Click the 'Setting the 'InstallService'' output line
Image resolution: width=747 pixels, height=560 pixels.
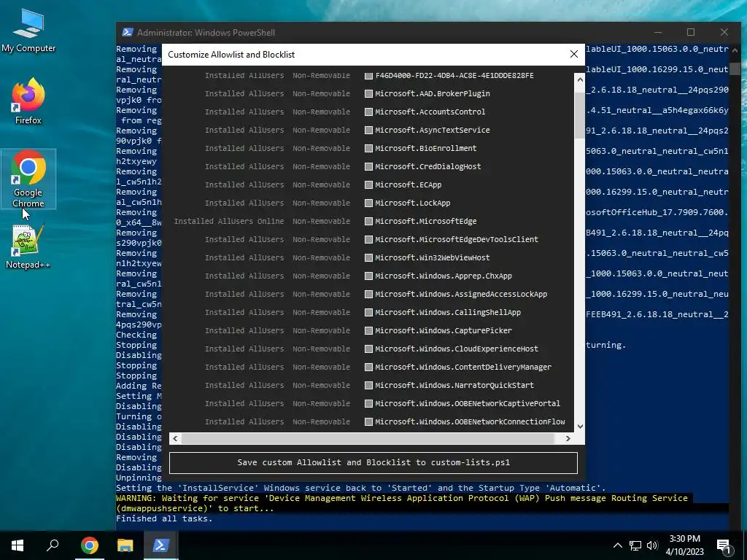coord(360,488)
